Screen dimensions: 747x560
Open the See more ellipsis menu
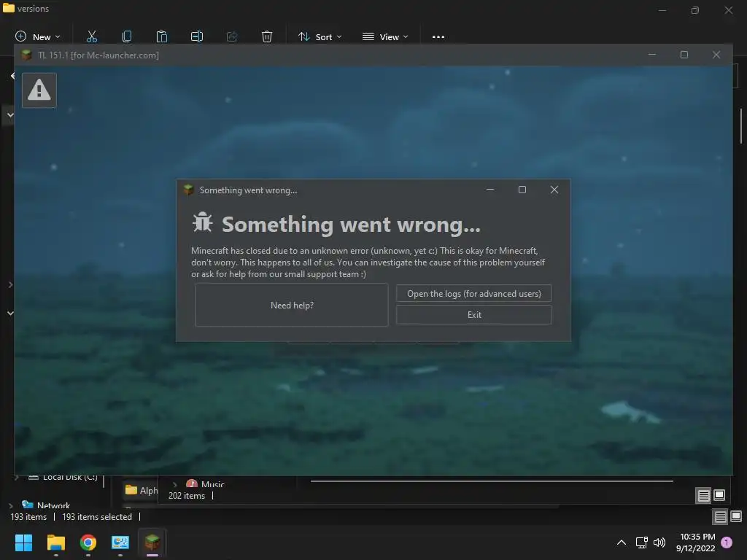(438, 36)
